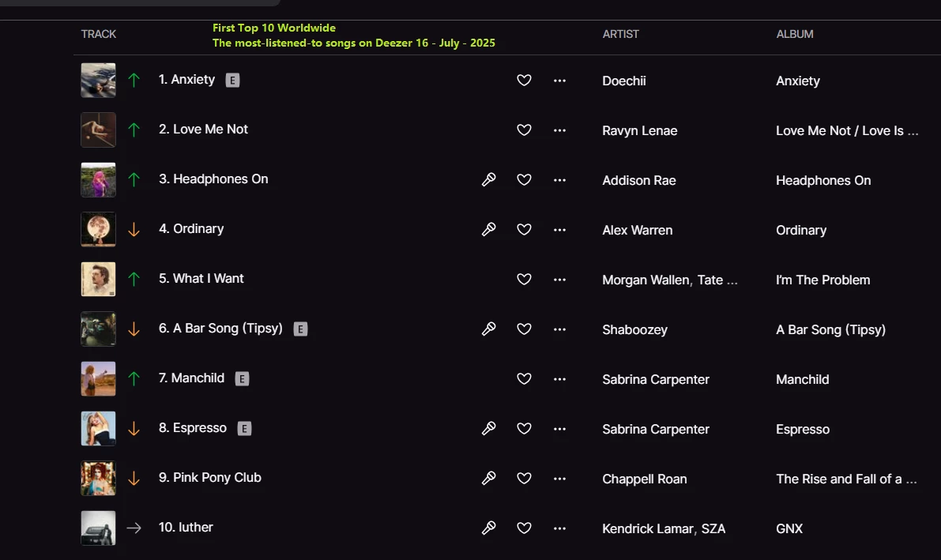Open more options menu for luther
Screen dimensions: 941x560
point(560,528)
